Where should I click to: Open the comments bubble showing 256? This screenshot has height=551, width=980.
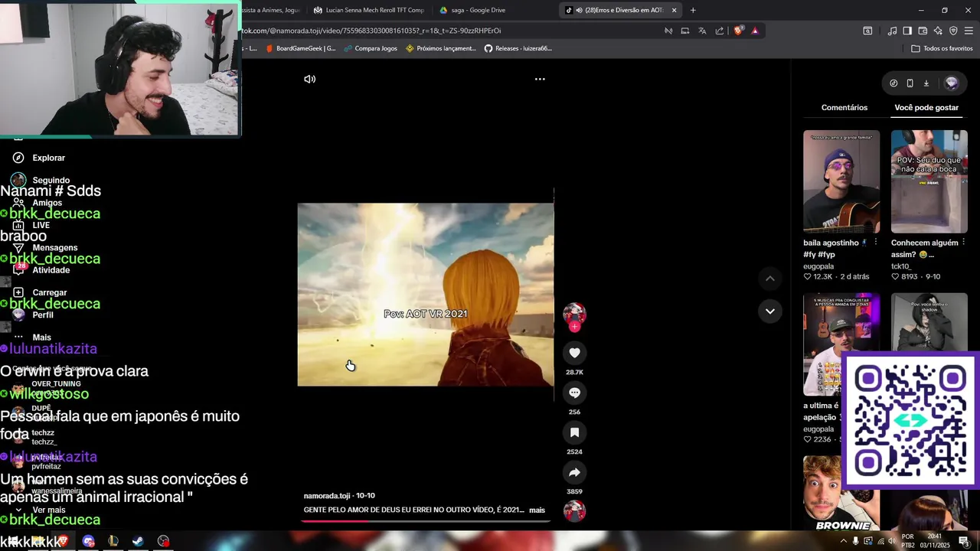(x=574, y=393)
